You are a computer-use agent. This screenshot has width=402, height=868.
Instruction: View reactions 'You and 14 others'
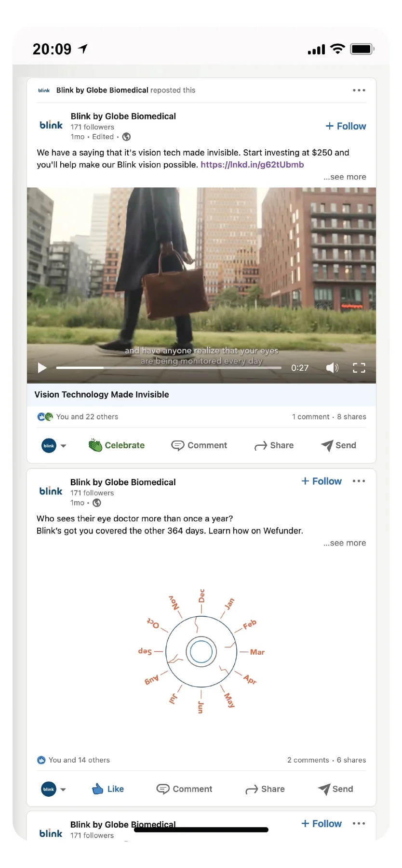click(79, 760)
